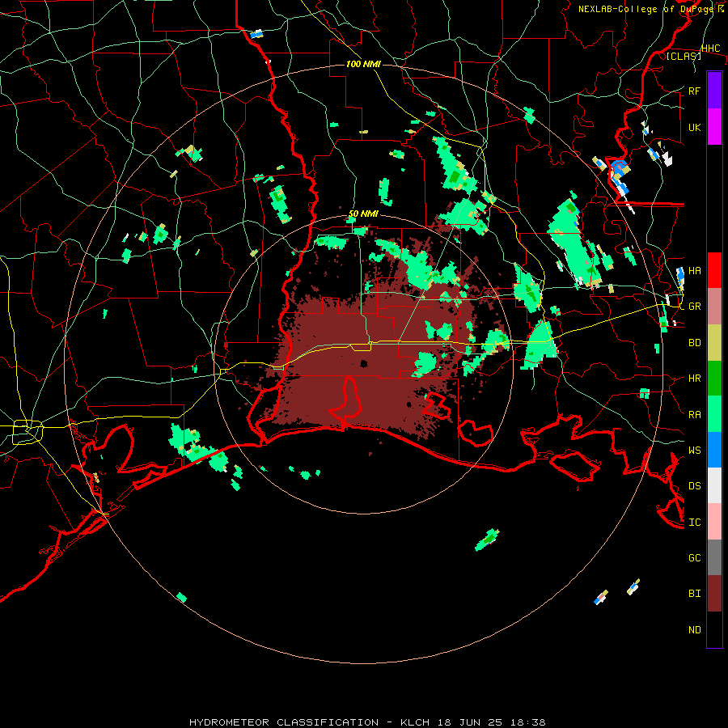This screenshot has width=728, height=728.
Task: Click the HA red legend swatch
Action: click(714, 270)
